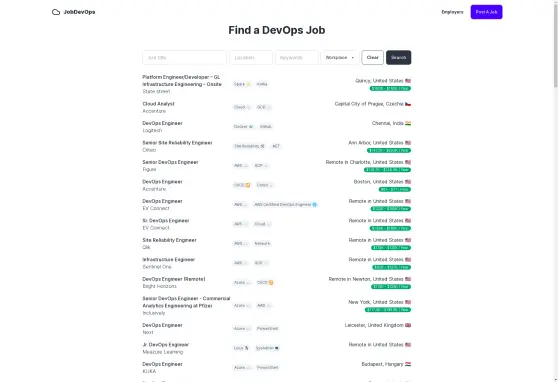Open KUKA DevOps Engineer Budapest listing
558x382 pixels.
[x=162, y=364]
